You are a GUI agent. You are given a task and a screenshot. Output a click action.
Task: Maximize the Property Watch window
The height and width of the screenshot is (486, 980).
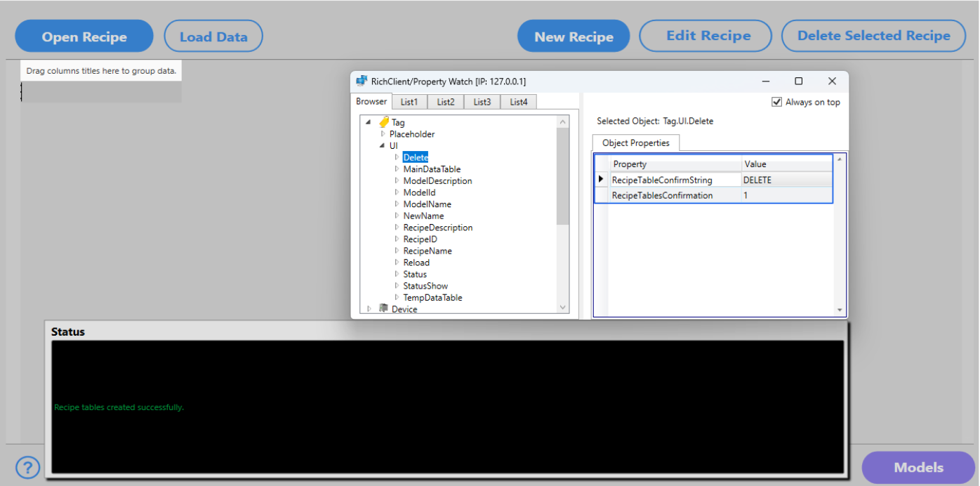pyautogui.click(x=798, y=81)
